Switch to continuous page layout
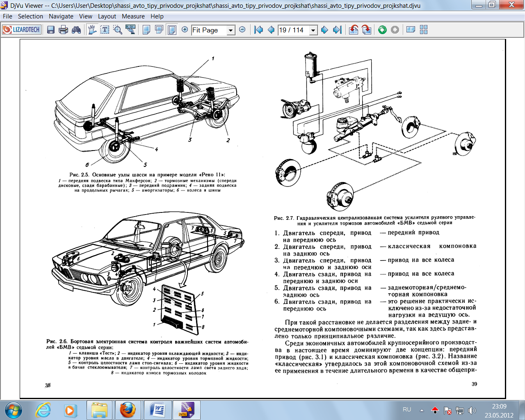 [159, 30]
